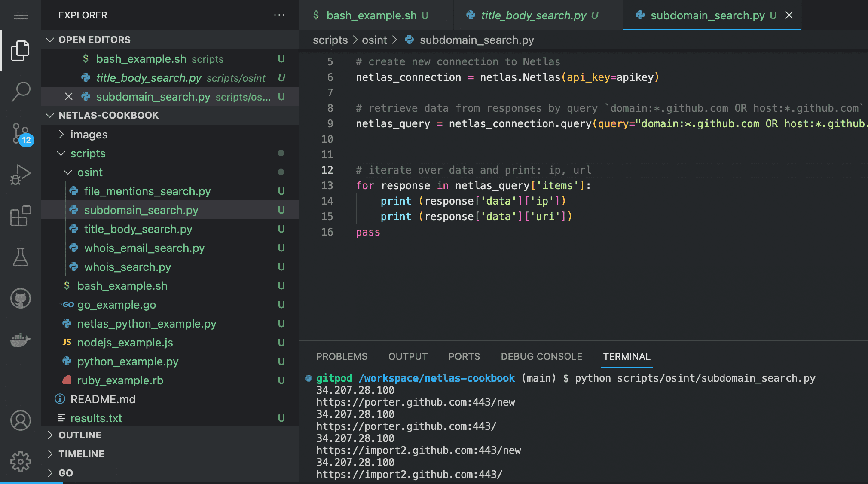The height and width of the screenshot is (484, 868).
Task: Open Source Control view with 12 badge
Action: pos(20,134)
